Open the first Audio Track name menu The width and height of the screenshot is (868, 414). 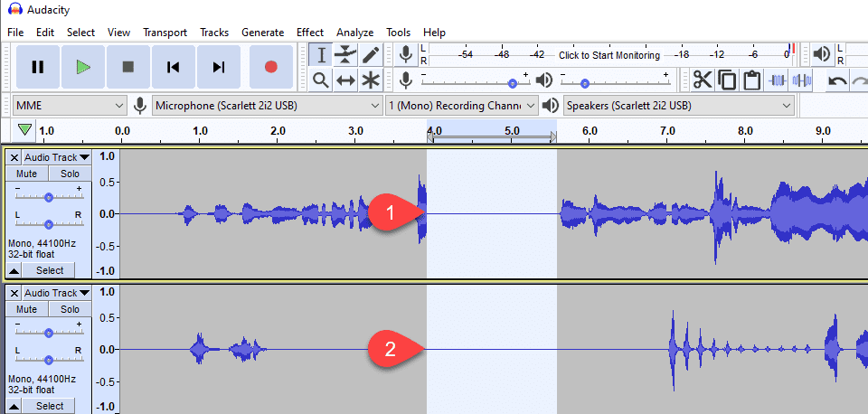tap(56, 157)
